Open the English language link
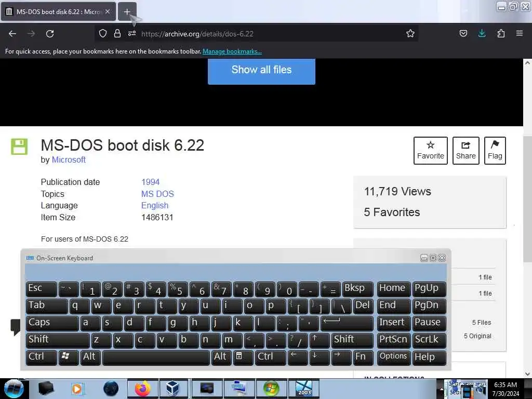Image resolution: width=532 pixels, height=399 pixels. [x=155, y=206]
